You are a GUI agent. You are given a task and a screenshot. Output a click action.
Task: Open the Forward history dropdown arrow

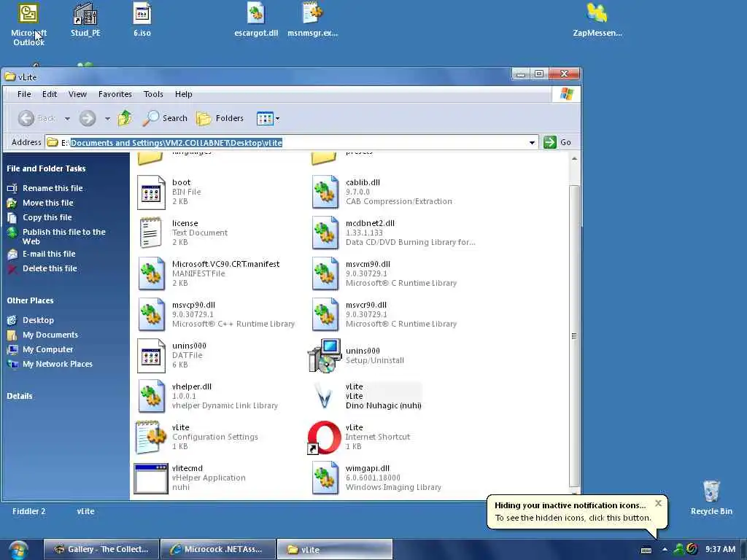pos(107,119)
